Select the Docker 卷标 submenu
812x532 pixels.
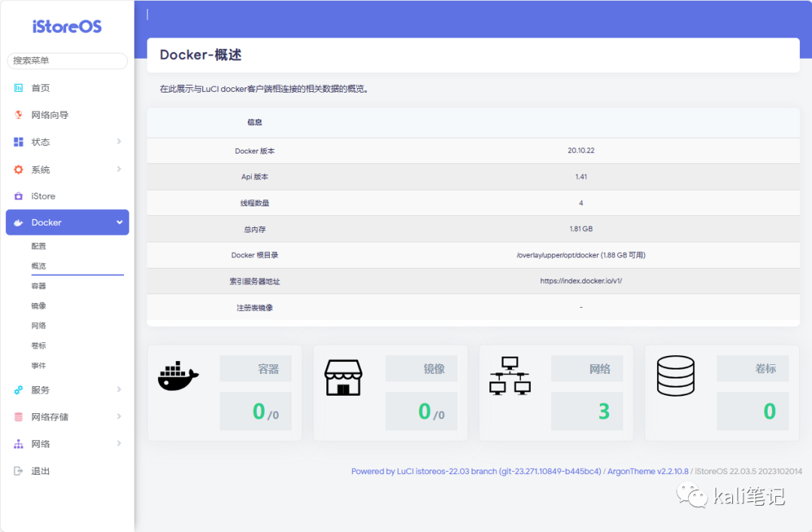coord(38,345)
